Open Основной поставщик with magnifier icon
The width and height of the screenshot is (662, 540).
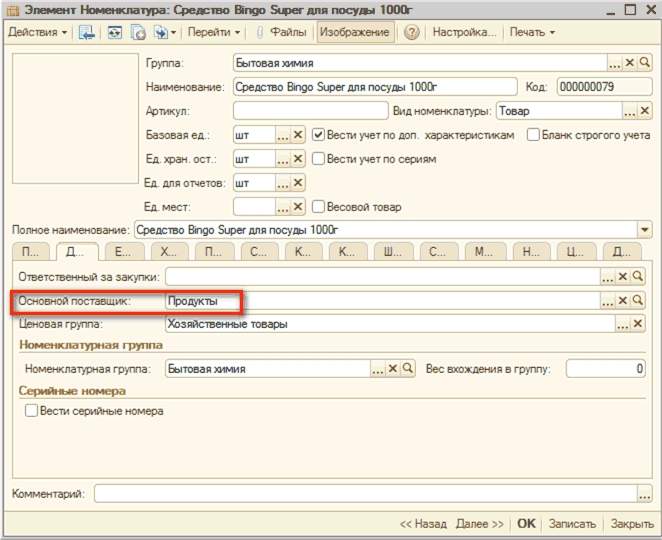coord(638,300)
